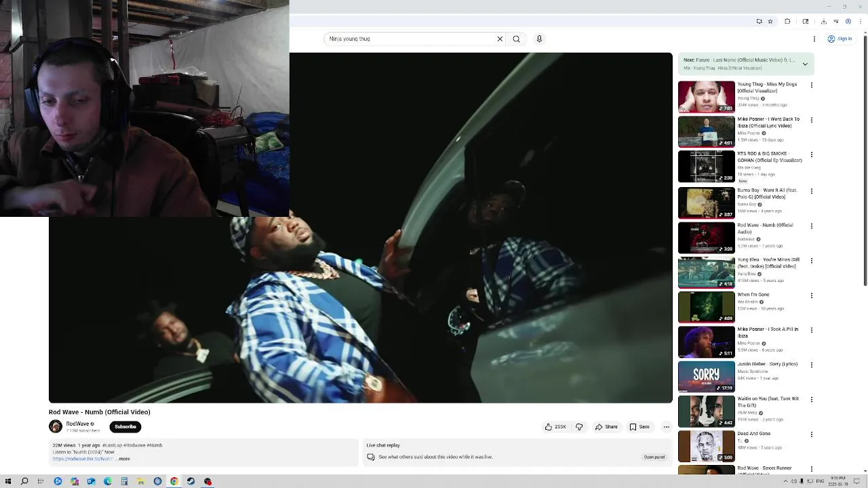This screenshot has height=488, width=868.
Task: Open the rodwave.lnk.to link in the description
Action: (x=83, y=459)
